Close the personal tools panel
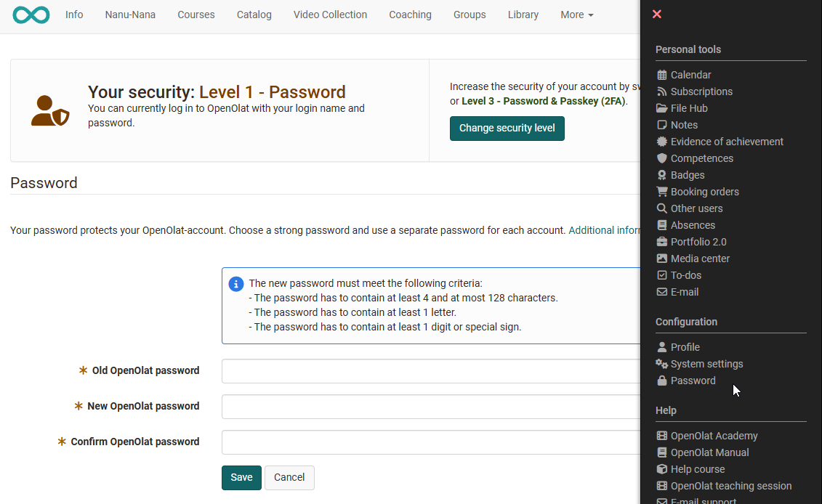Screen dimensions: 822x504 coord(656,14)
